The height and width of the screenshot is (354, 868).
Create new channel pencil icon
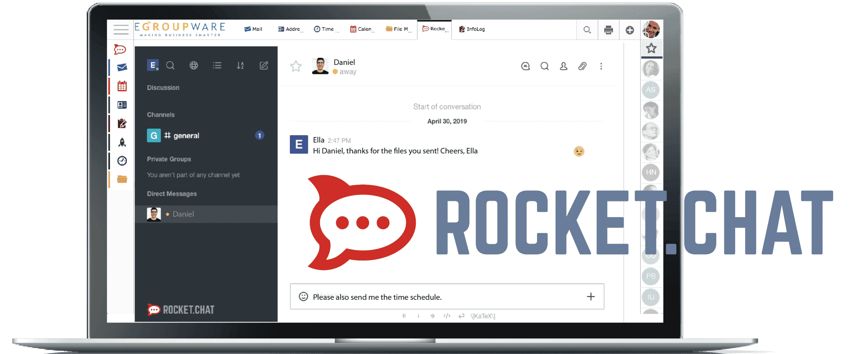tap(264, 66)
